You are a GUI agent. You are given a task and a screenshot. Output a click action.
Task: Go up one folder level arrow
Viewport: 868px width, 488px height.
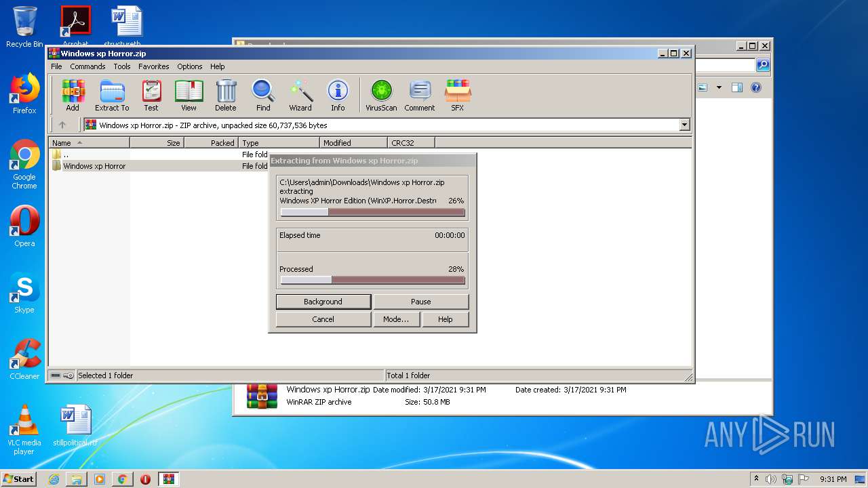pyautogui.click(x=62, y=125)
